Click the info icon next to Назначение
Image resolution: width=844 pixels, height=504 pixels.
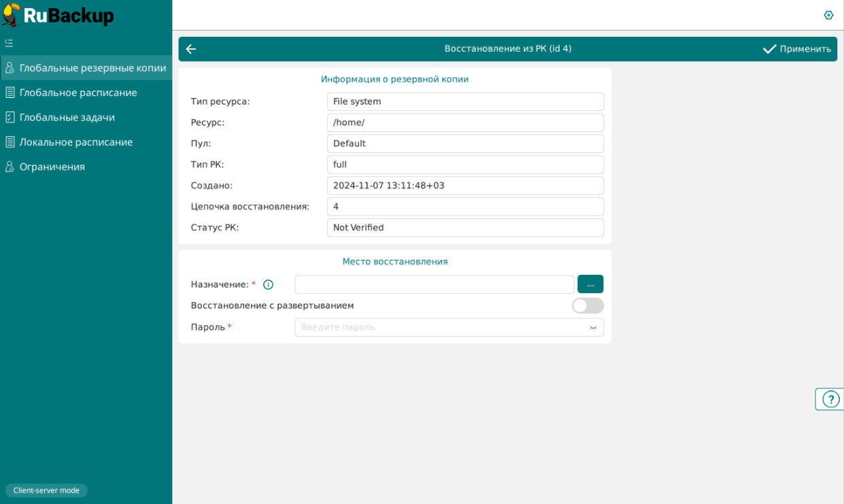[268, 284]
